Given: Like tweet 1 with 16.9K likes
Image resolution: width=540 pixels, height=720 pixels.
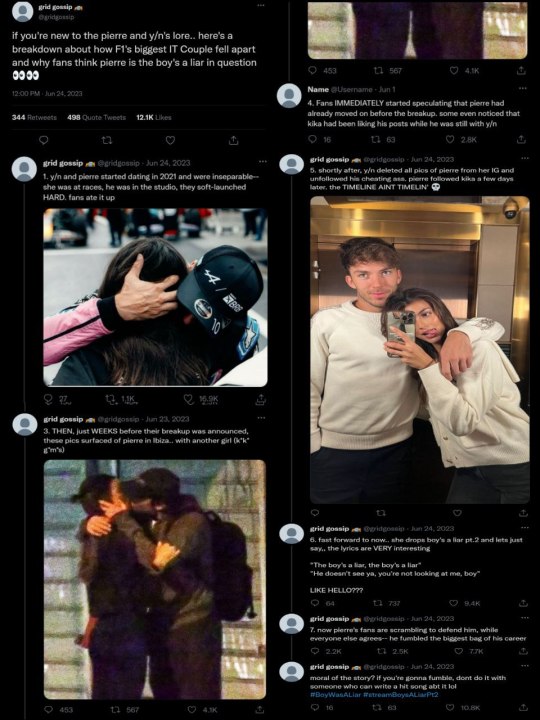Looking at the screenshot, I should (x=189, y=399).
